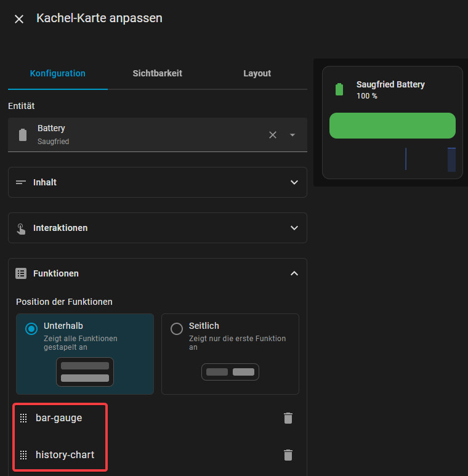Delete the history-chart feature

coord(288,455)
